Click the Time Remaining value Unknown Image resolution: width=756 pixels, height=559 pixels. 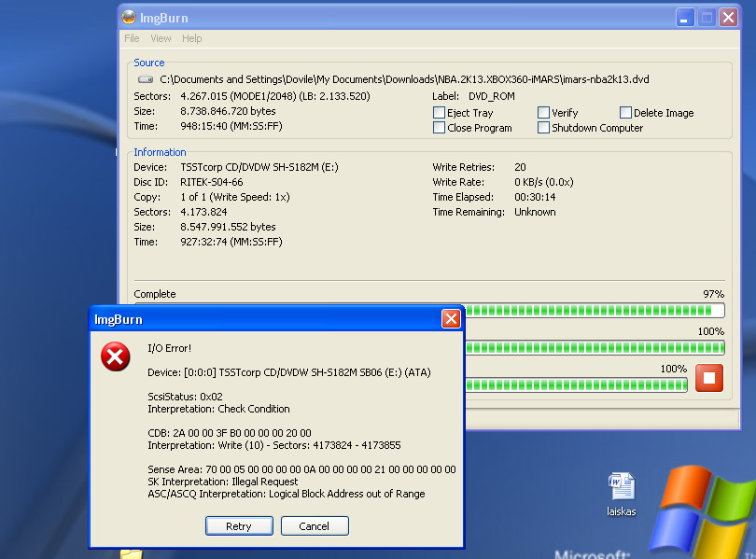(535, 212)
